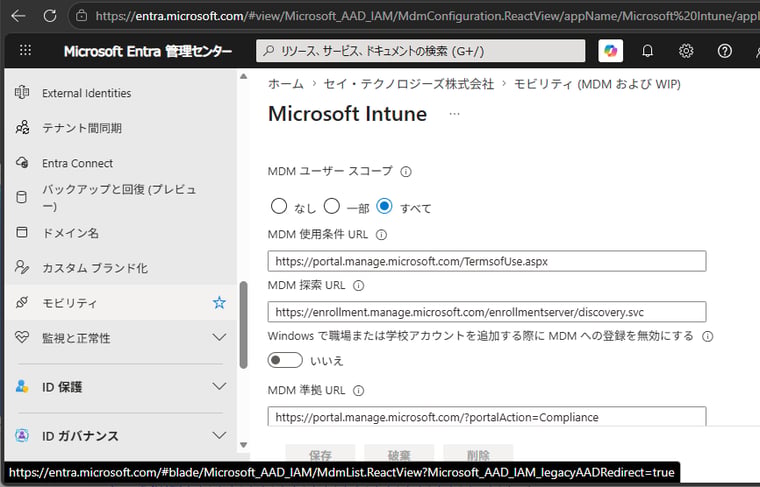The height and width of the screenshot is (487, 760).
Task: Go to ホーム breadcrumb
Action: point(286,84)
